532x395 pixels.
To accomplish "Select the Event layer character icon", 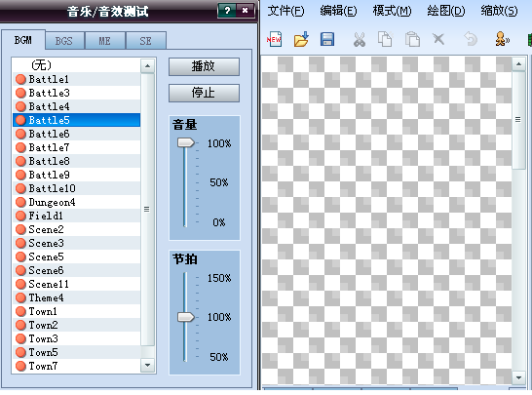I will (x=502, y=39).
